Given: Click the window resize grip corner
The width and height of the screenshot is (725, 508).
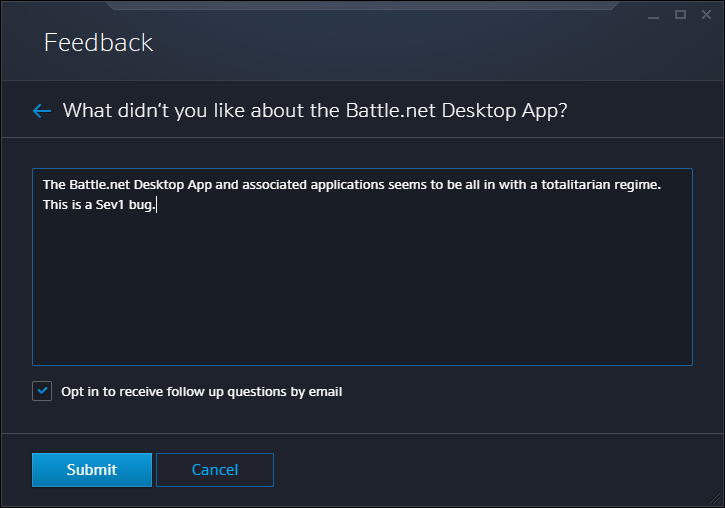Looking at the screenshot, I should [715, 498].
